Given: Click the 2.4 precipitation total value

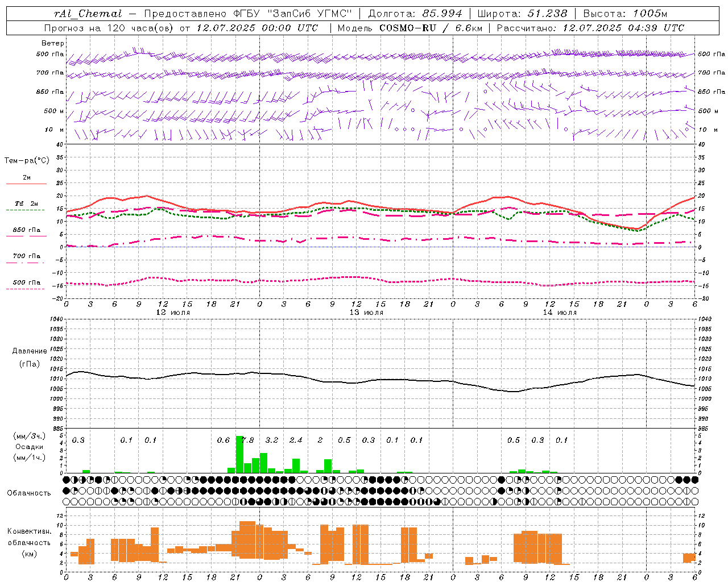Looking at the screenshot, I should tap(296, 440).
